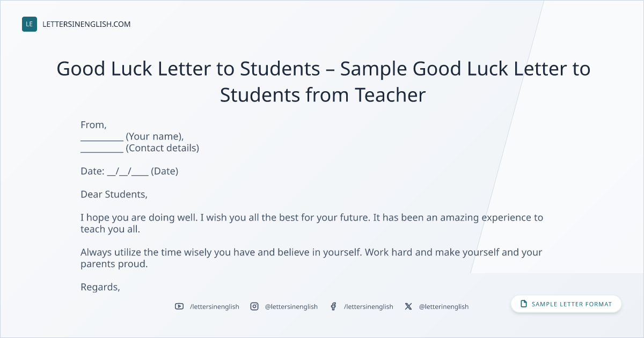Click the document icon in Sample Letter Format

pyautogui.click(x=524, y=304)
